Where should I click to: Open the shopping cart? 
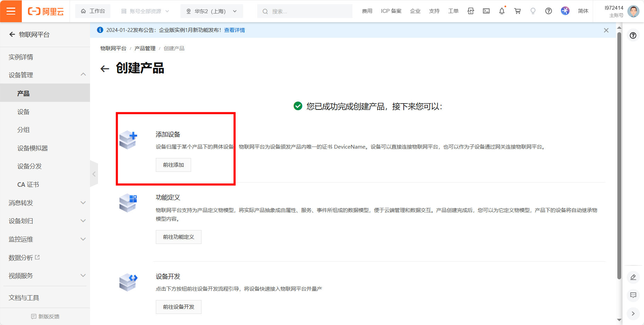[517, 11]
